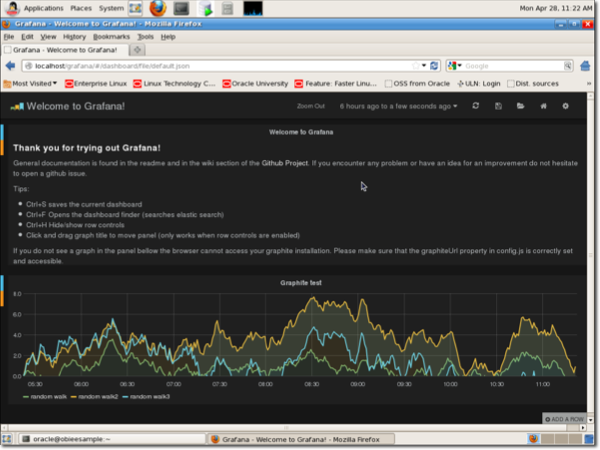This screenshot has height=450, width=600.
Task: Open the History menu
Action: click(74, 36)
